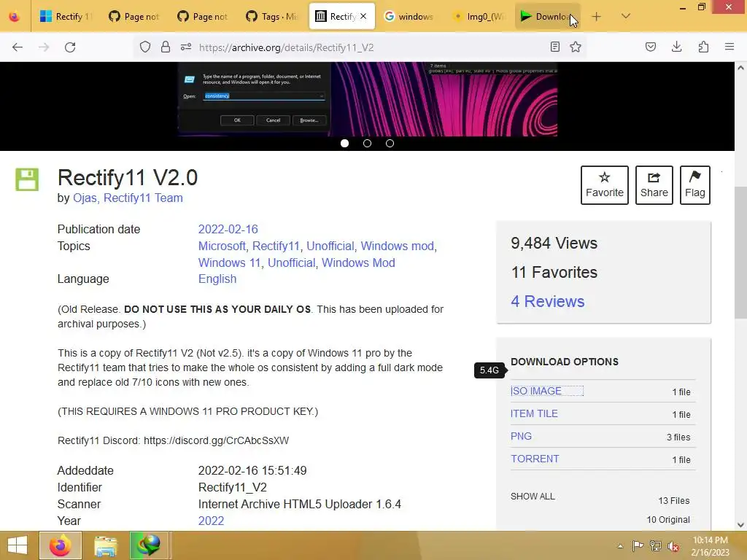
Task: Select the first carousel dot
Action: coord(344,144)
